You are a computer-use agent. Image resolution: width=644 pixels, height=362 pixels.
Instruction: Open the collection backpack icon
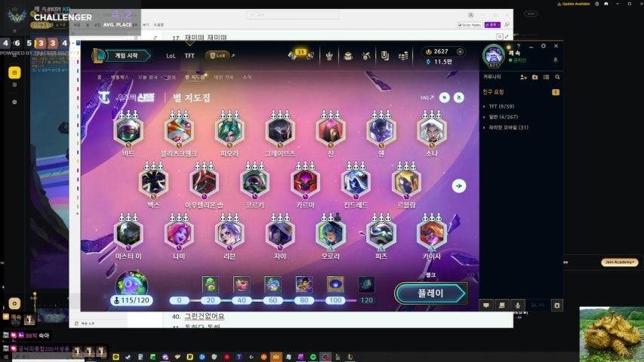click(x=348, y=56)
